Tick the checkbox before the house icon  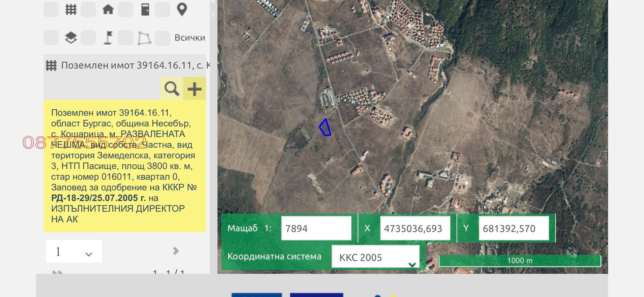click(x=88, y=9)
